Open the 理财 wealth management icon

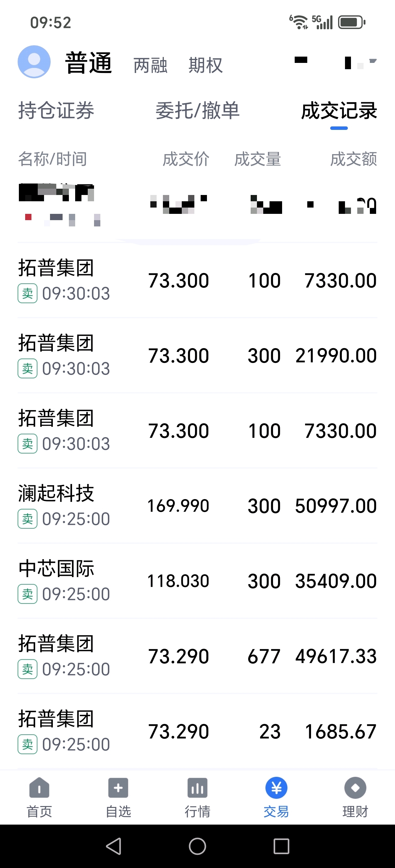[x=355, y=788]
